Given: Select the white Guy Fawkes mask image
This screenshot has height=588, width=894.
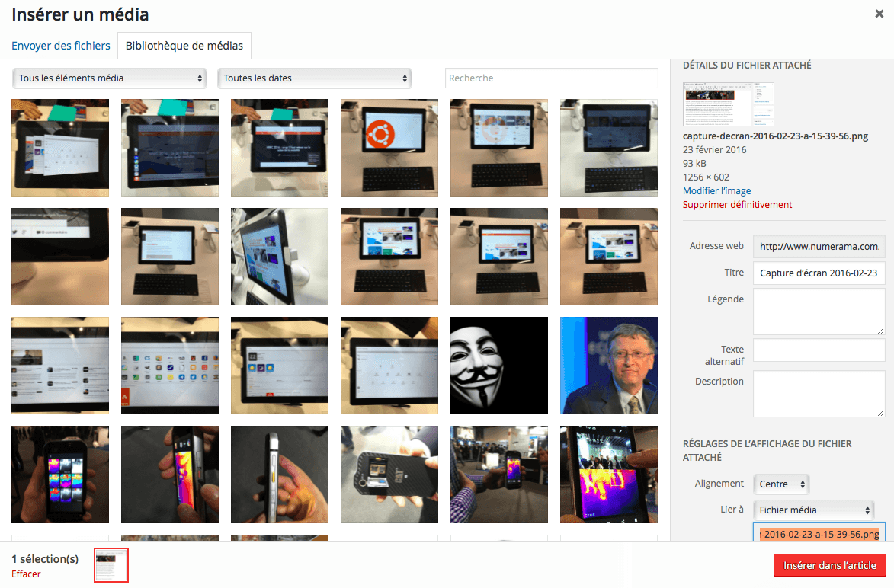Looking at the screenshot, I should pos(499,366).
